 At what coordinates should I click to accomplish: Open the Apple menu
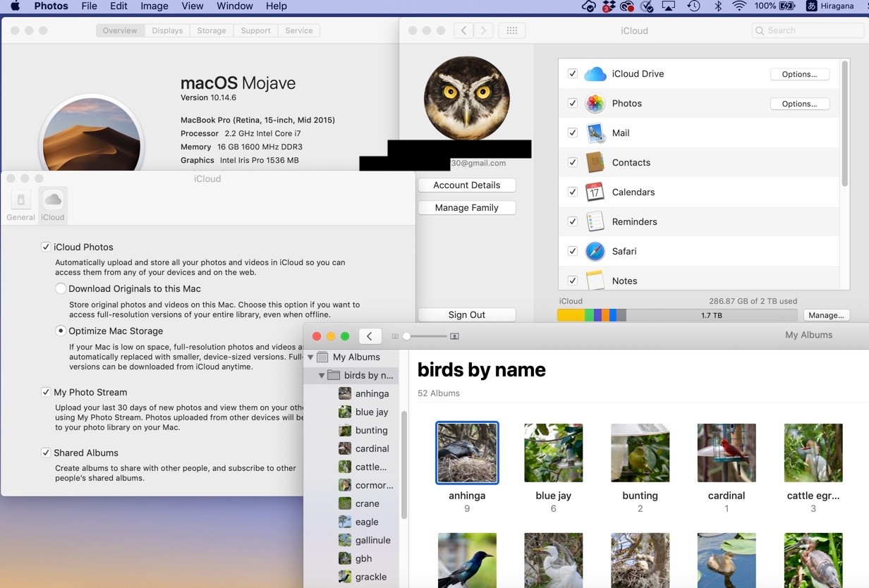[16, 6]
